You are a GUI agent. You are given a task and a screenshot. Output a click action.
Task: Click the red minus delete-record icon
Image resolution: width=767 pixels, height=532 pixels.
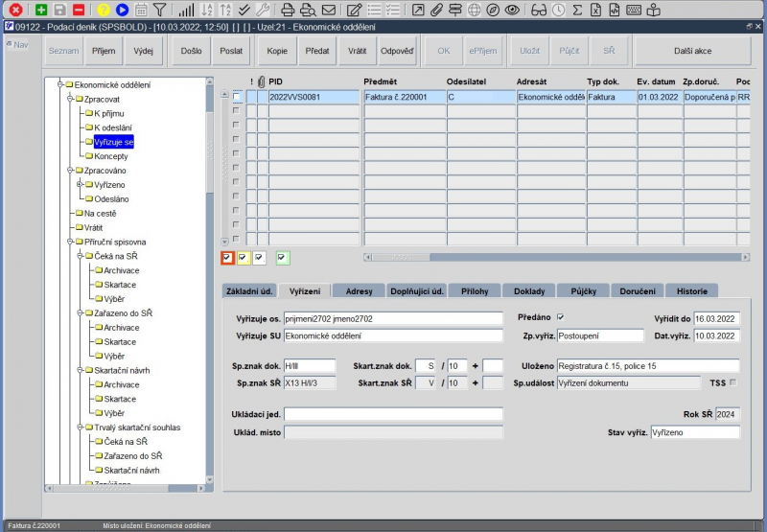(79, 10)
